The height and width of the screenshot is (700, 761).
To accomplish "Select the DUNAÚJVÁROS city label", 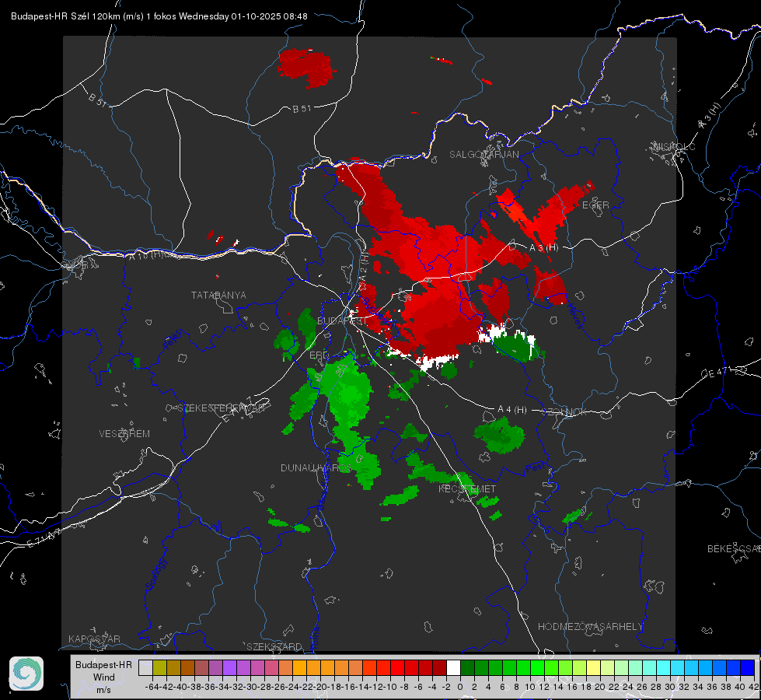I will coord(316,467).
